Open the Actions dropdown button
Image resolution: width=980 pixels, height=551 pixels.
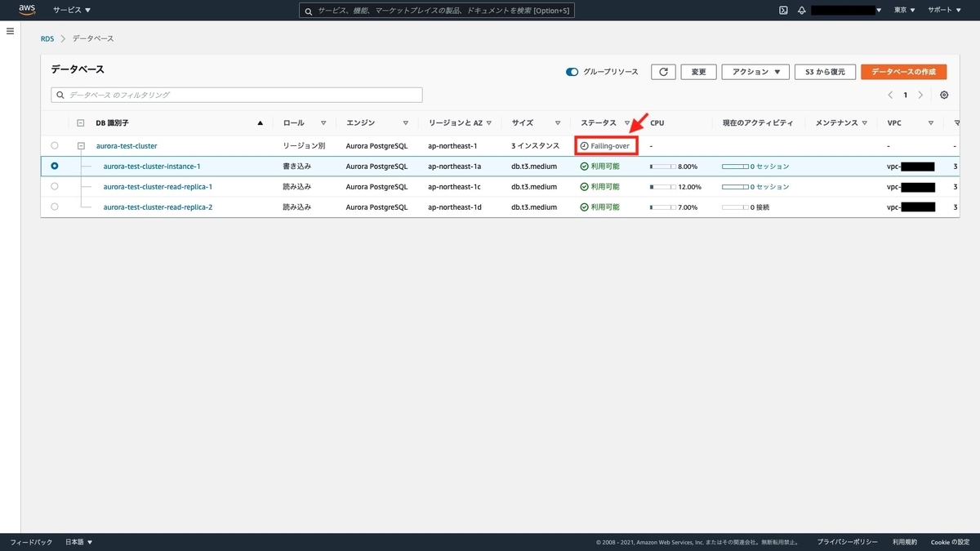[x=755, y=72]
